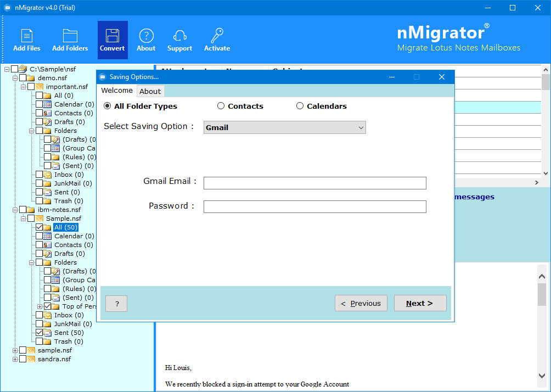This screenshot has height=392, width=551.
Task: Expand the Top of Pers folder node
Action: click(40, 306)
